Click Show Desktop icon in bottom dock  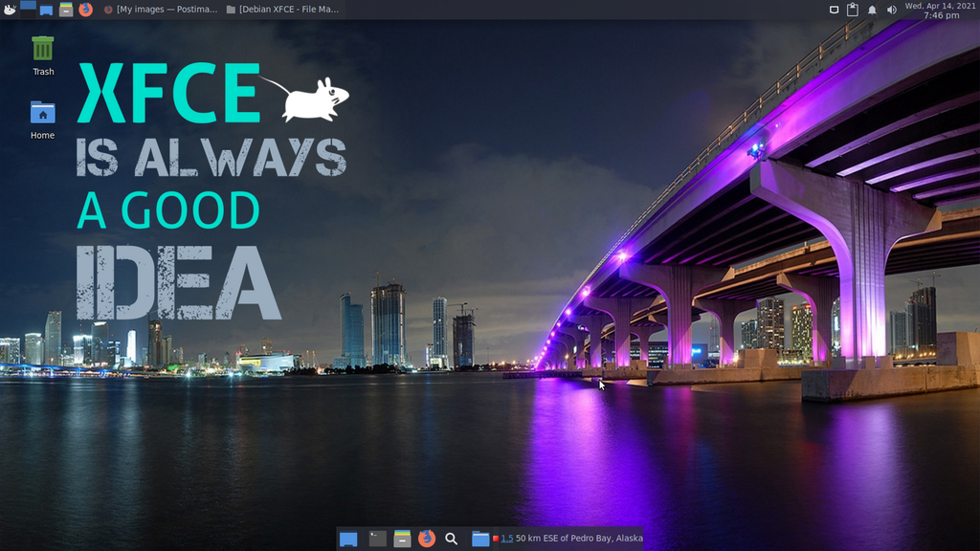click(x=348, y=539)
